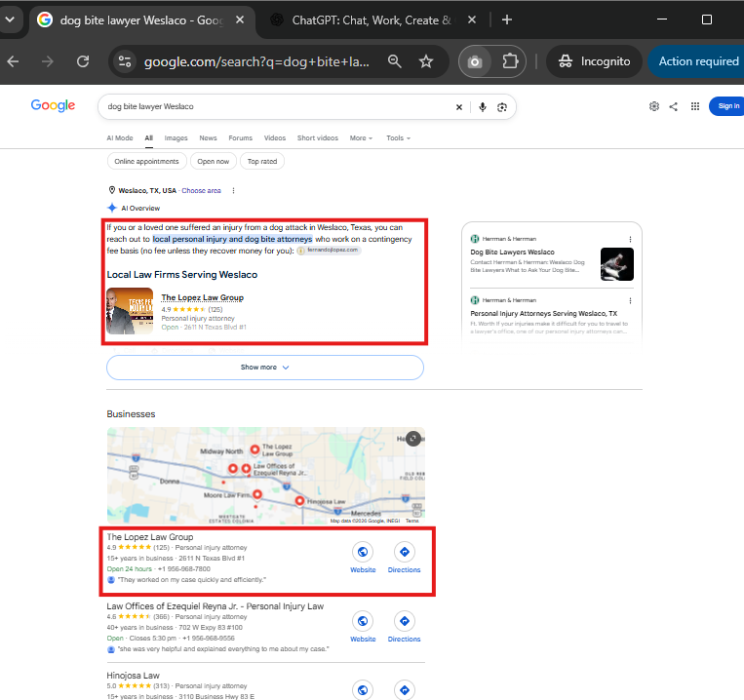The width and height of the screenshot is (744, 700).
Task: Expand the Tools dropdown
Action: pos(398,138)
